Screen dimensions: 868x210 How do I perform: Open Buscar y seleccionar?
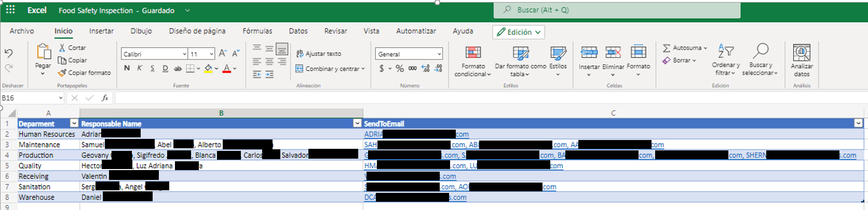coord(759,60)
